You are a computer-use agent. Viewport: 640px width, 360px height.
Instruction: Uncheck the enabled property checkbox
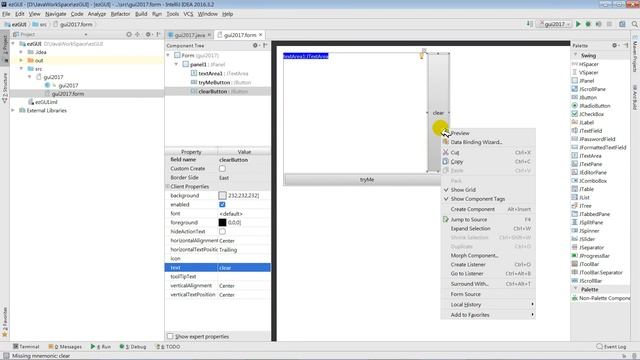coord(222,204)
